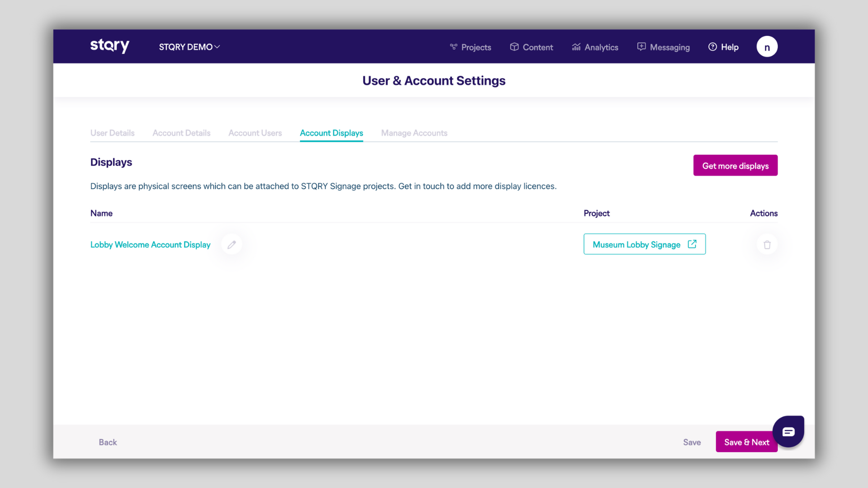
Task: Edit display name with the pencil icon
Action: point(231,244)
